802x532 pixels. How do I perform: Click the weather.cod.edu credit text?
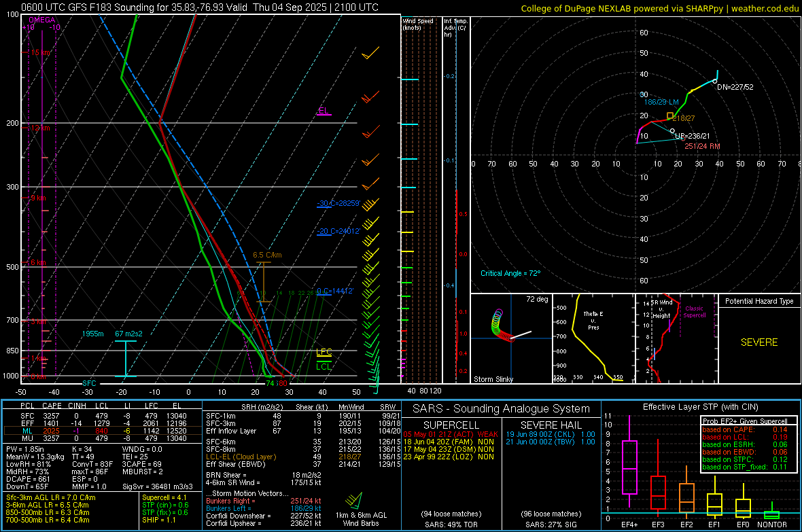click(765, 9)
